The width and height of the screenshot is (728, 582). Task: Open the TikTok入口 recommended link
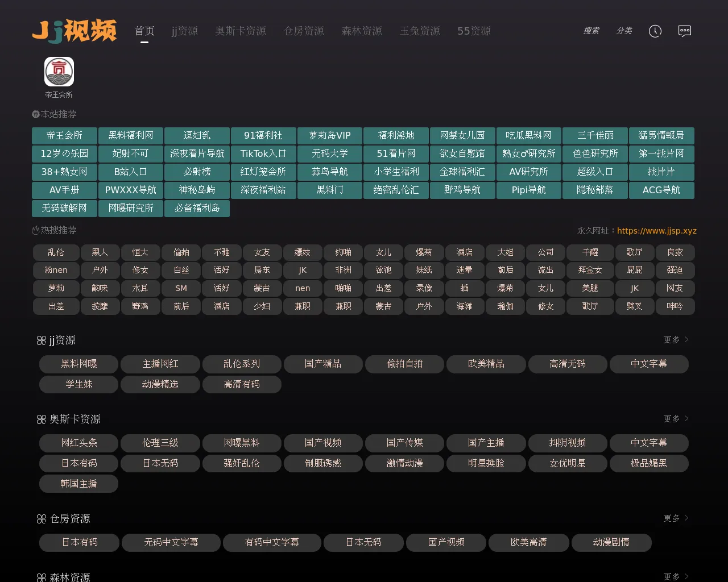[x=263, y=153]
